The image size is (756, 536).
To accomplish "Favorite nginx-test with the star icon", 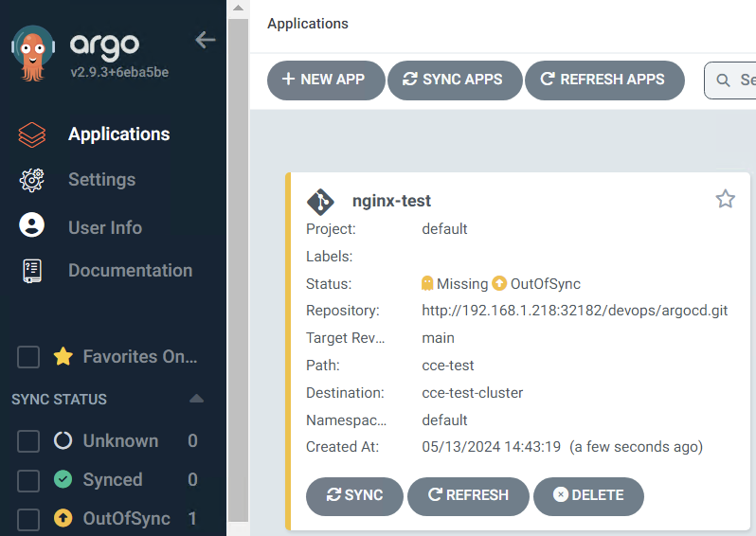I will point(725,199).
